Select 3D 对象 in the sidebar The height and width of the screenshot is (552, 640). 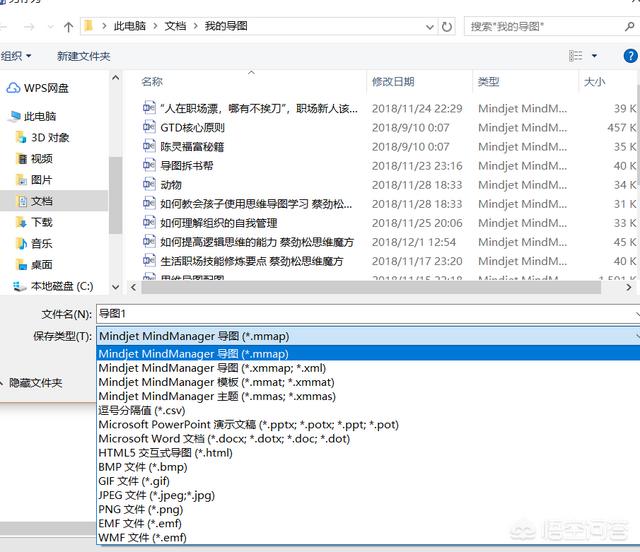[x=49, y=138]
